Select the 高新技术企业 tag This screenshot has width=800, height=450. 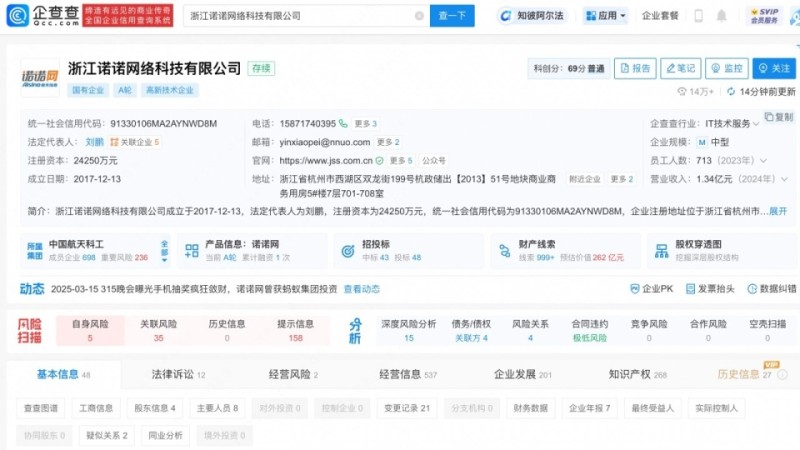[x=169, y=90]
